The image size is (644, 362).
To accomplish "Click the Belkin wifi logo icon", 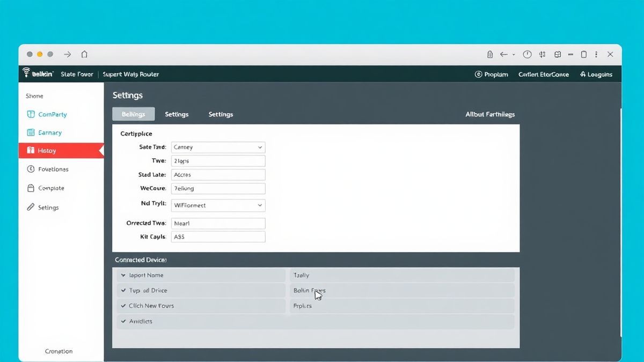I will tap(26, 72).
